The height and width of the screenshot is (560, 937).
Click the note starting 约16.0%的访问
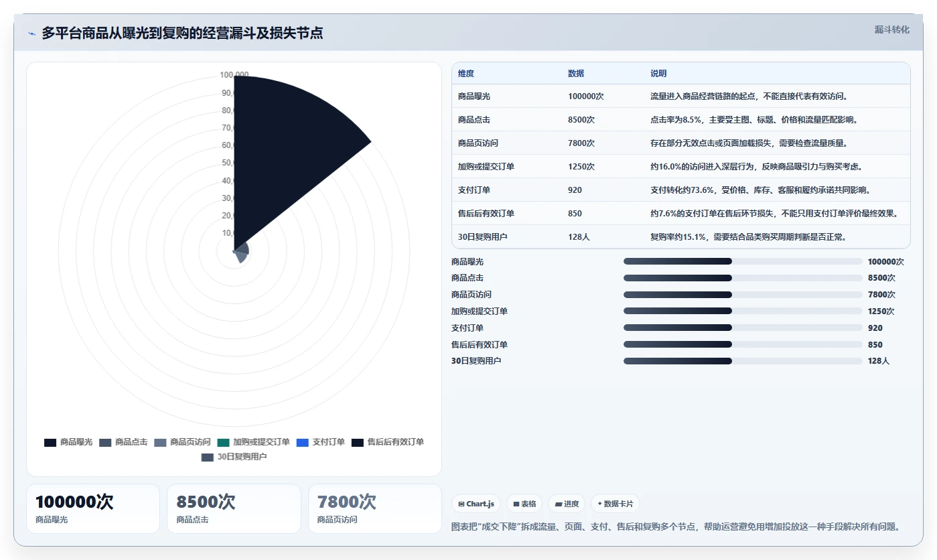point(758,167)
